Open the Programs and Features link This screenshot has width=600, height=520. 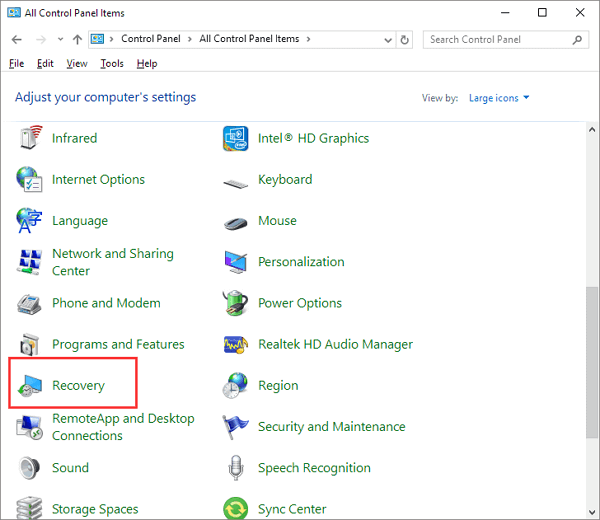pyautogui.click(x=118, y=344)
